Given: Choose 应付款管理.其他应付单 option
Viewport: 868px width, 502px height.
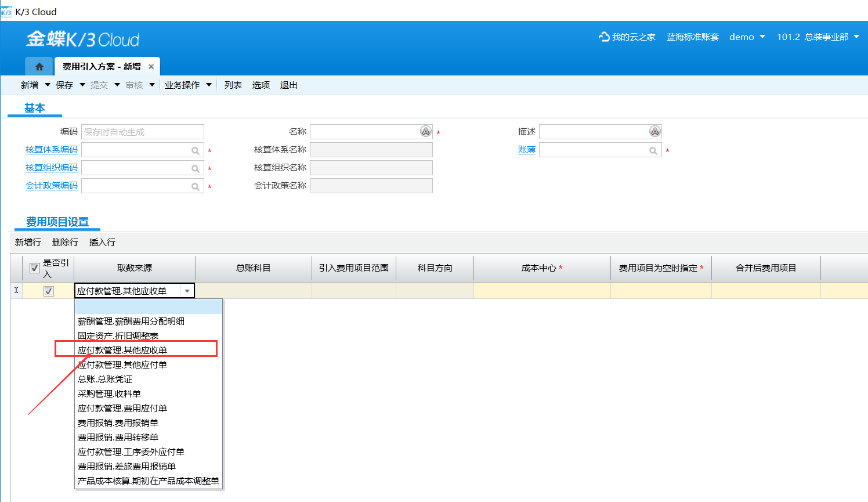Looking at the screenshot, I should [149, 364].
